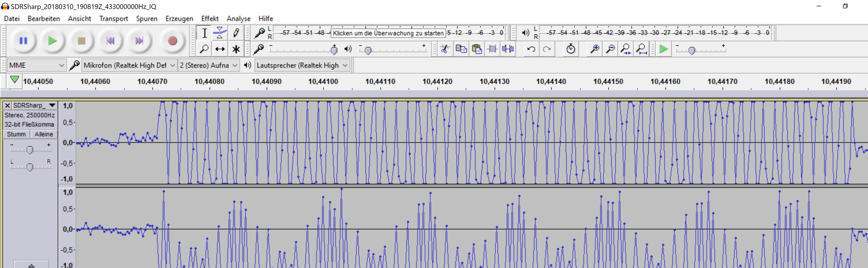Image resolution: width=868 pixels, height=268 pixels.
Task: Click the Trim audio icon
Action: pos(492,49)
